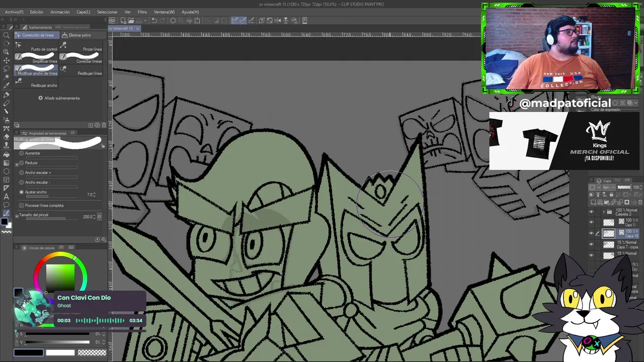Select the Figure hexagon tool
The width and height of the screenshot is (644, 362).
click(7, 171)
